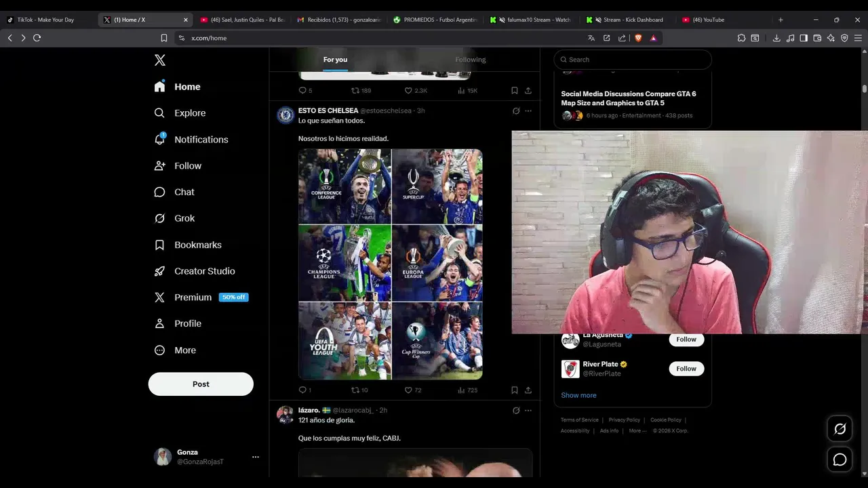Screen dimensions: 868x488
Task: Click the X logo in the sidebar
Action: click(160, 60)
